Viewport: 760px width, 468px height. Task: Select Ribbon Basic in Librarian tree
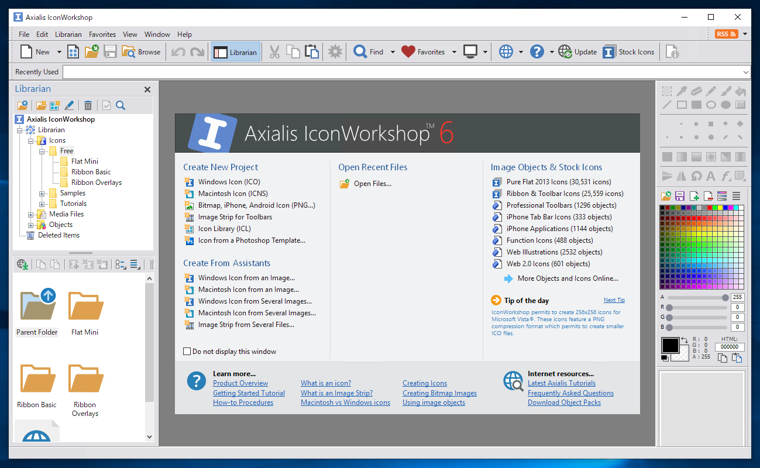(91, 172)
